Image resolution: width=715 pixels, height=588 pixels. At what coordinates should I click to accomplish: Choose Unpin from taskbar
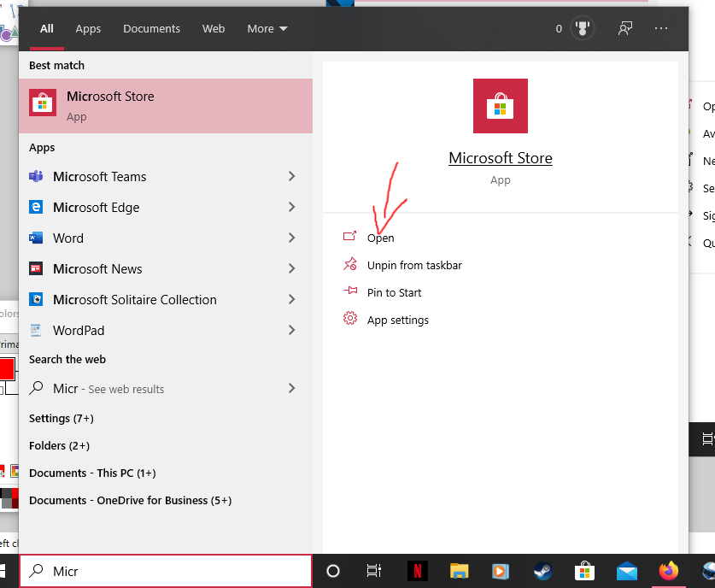(x=414, y=265)
